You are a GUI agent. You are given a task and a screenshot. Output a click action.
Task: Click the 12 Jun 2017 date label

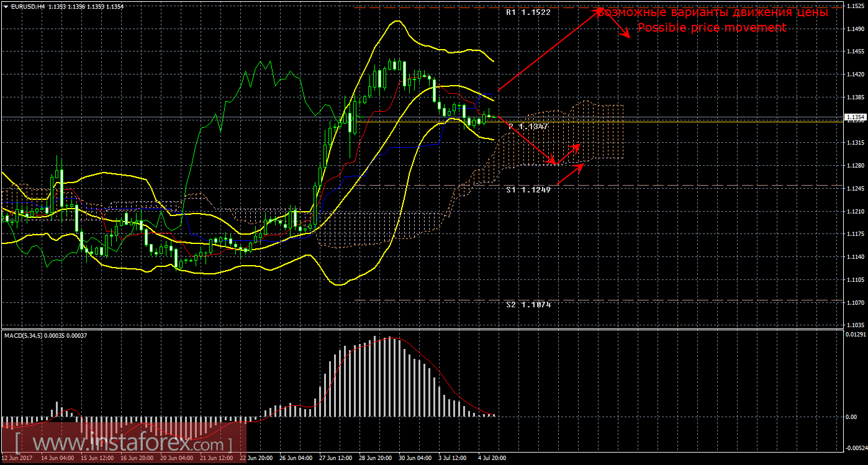(x=17, y=458)
